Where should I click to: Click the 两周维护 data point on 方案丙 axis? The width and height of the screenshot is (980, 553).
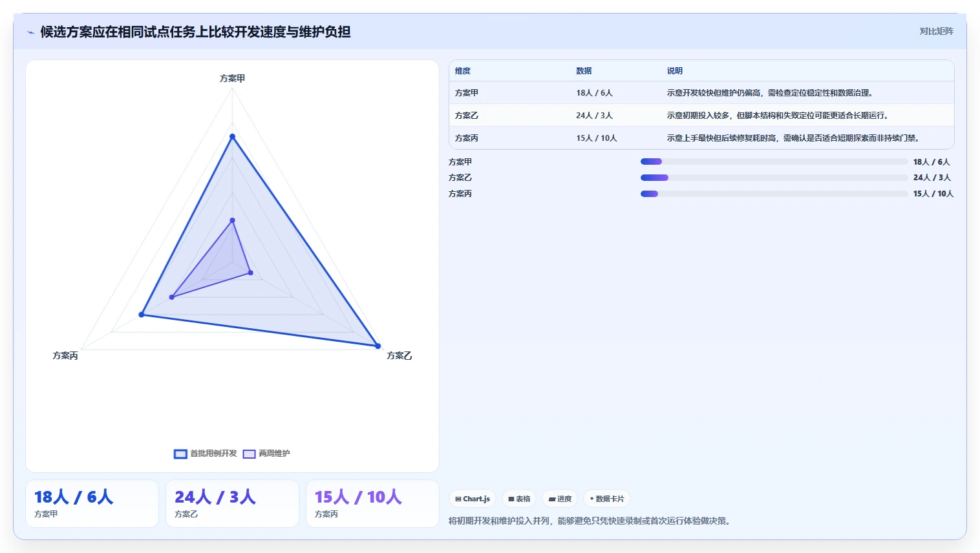[172, 297]
